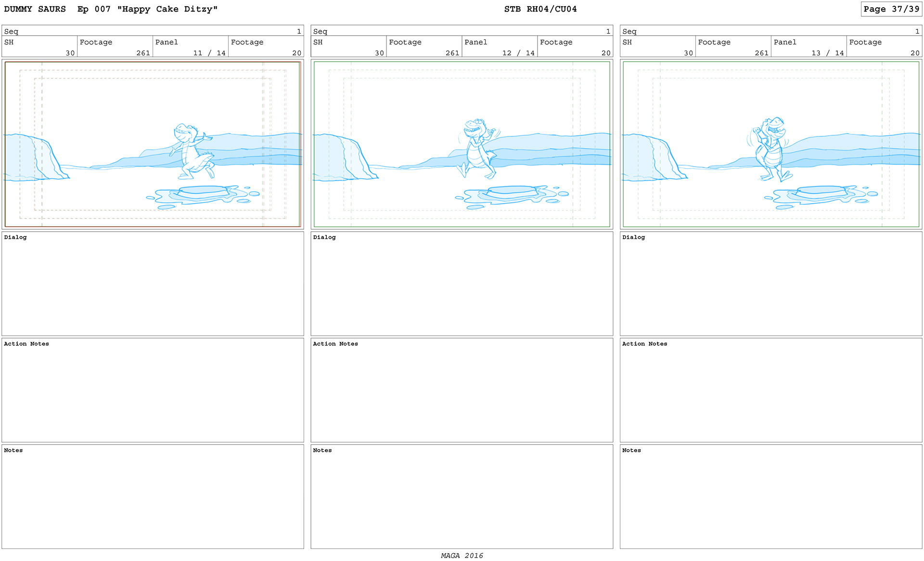Viewport: 924px width, 561px height.
Task: Click the Panel 13 / 14 cell
Action: pos(809,47)
